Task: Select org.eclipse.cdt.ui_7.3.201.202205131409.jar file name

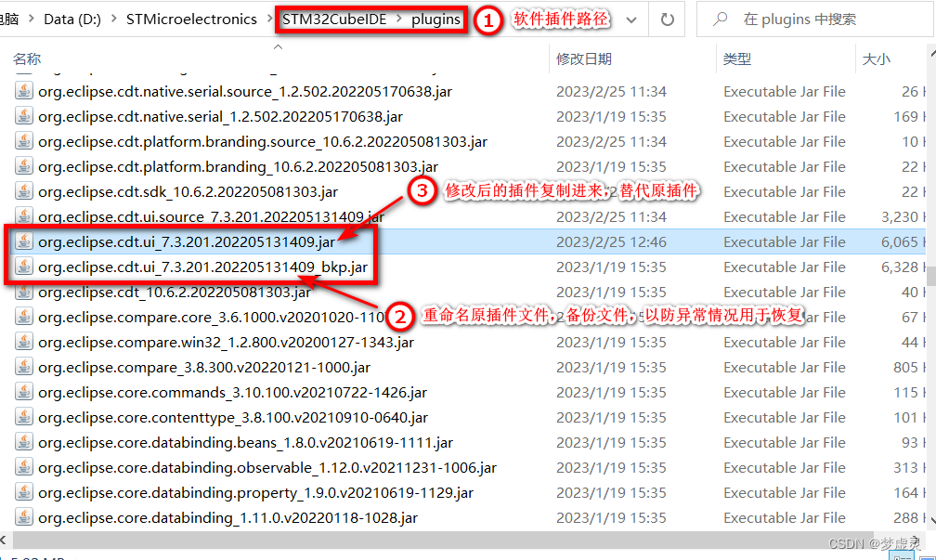Action: pyautogui.click(x=187, y=241)
